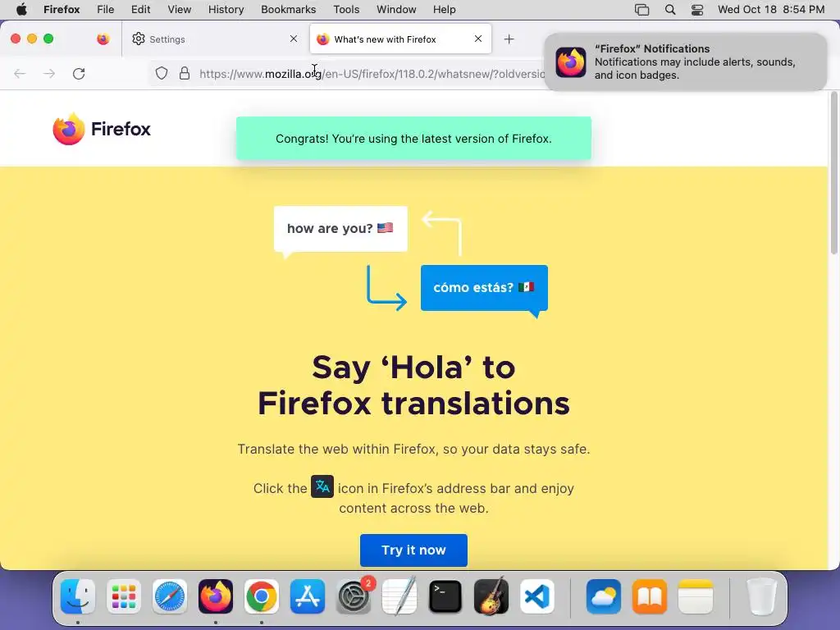Open tracking protection shield icon
Image resolution: width=840 pixels, height=630 pixels.
tap(162, 73)
